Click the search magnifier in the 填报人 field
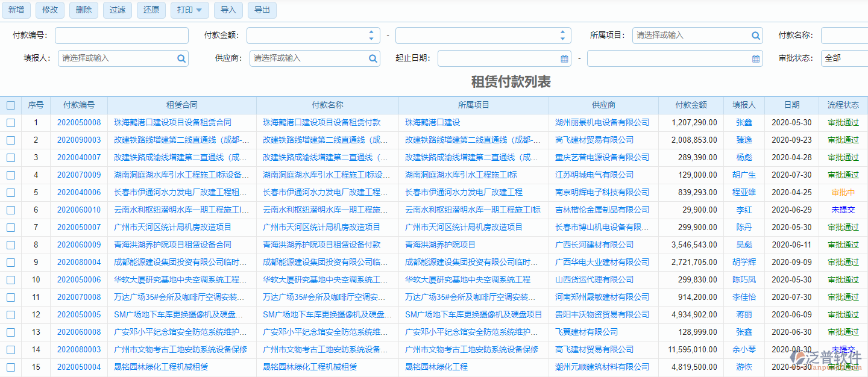This screenshot has height=377, width=868. 181,58
